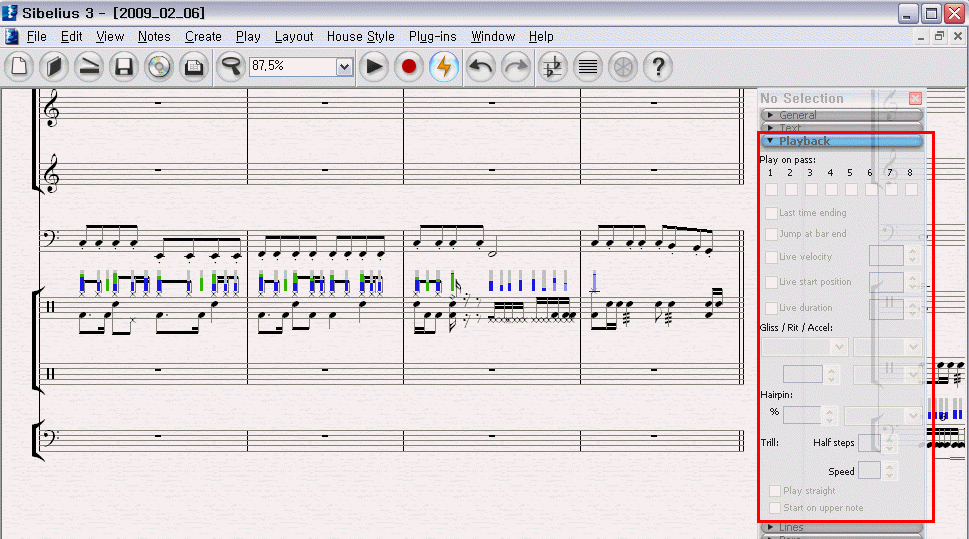Click the Print icon in toolbar
Viewport: 969px width, 539px height.
click(194, 67)
